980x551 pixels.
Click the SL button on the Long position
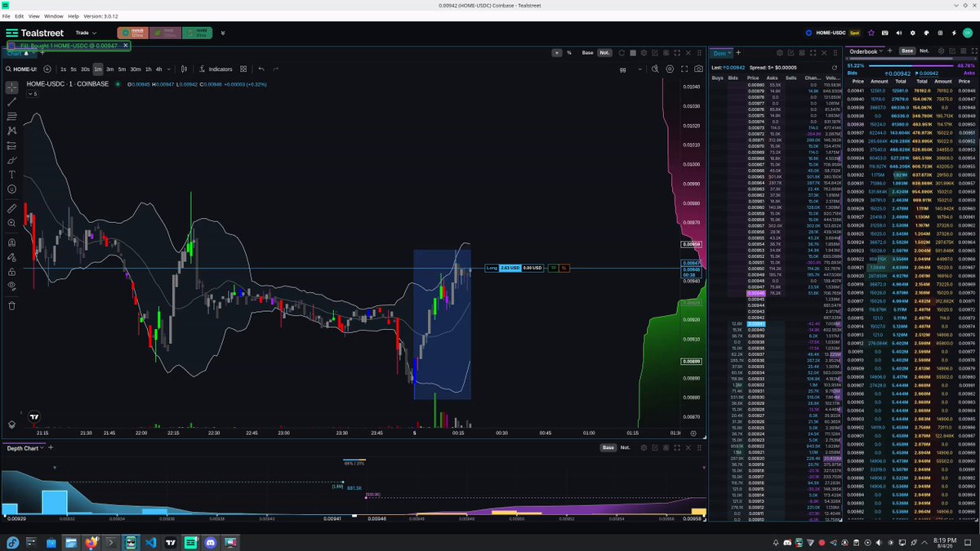(563, 268)
